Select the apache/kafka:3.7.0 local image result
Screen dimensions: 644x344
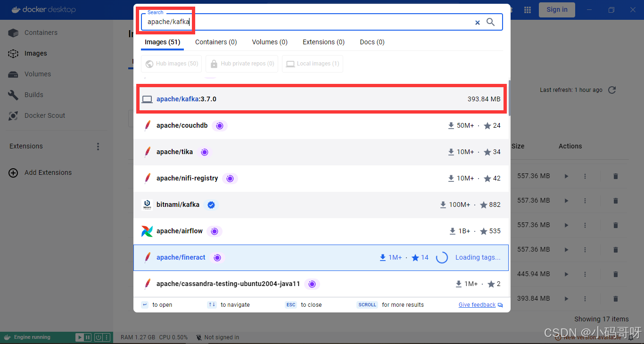click(321, 99)
